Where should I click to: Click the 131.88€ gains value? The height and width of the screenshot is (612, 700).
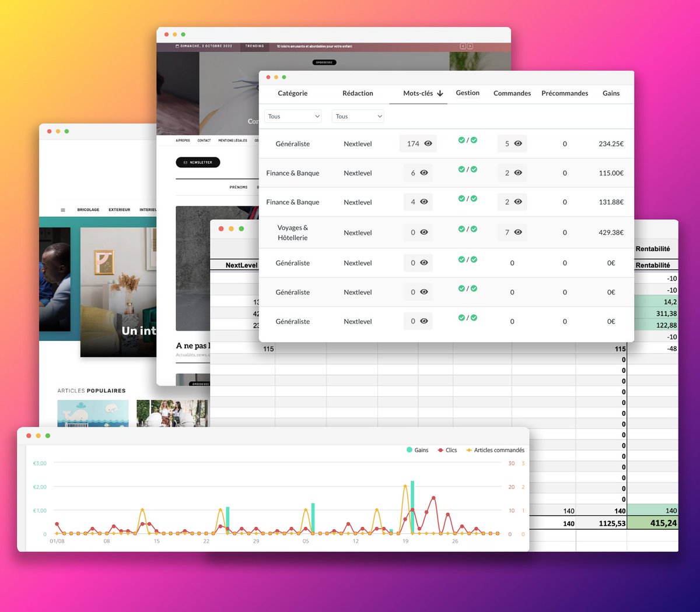(x=611, y=202)
